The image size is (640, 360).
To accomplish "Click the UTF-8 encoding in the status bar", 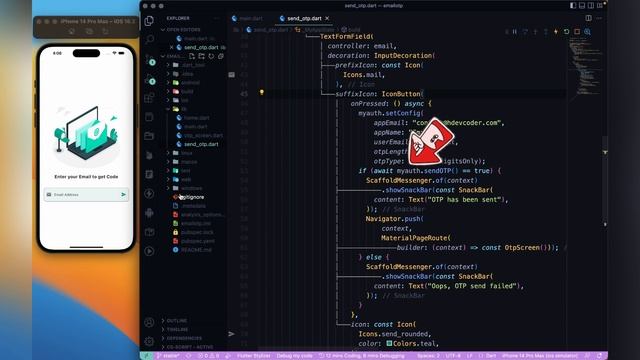I will pyautogui.click(x=453, y=356).
